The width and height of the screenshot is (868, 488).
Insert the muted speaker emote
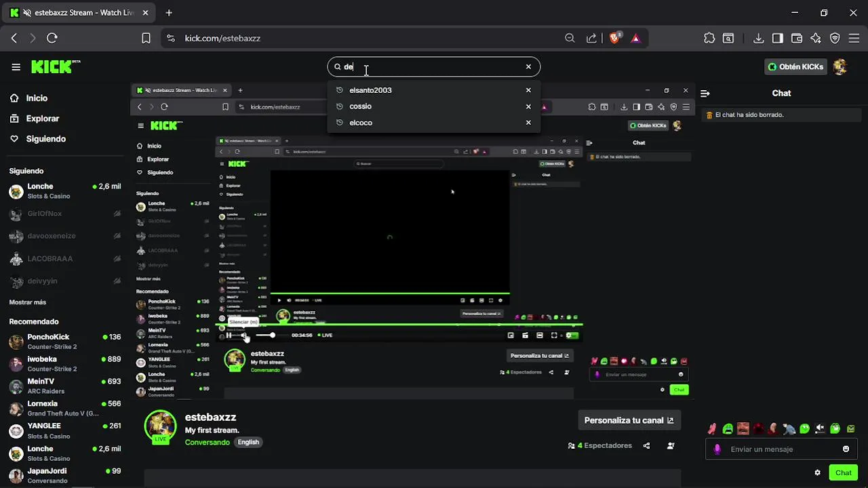coord(820,428)
